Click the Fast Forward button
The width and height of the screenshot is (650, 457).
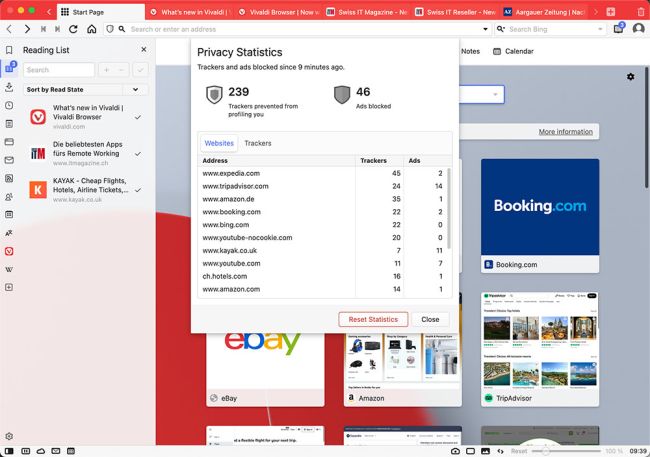58,29
